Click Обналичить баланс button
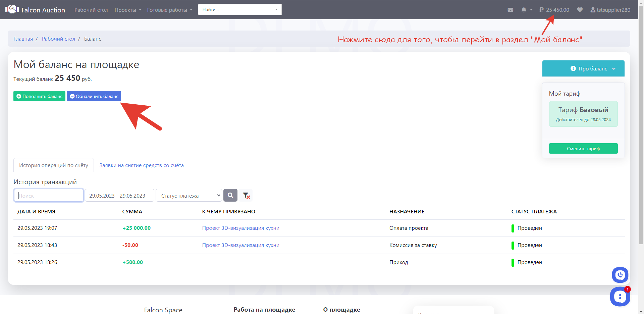 point(94,96)
